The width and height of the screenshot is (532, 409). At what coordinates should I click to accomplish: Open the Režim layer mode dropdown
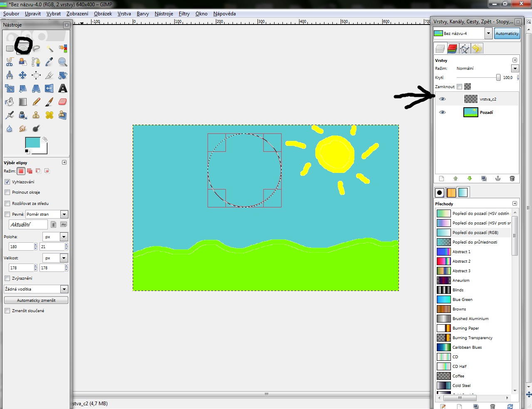click(515, 69)
